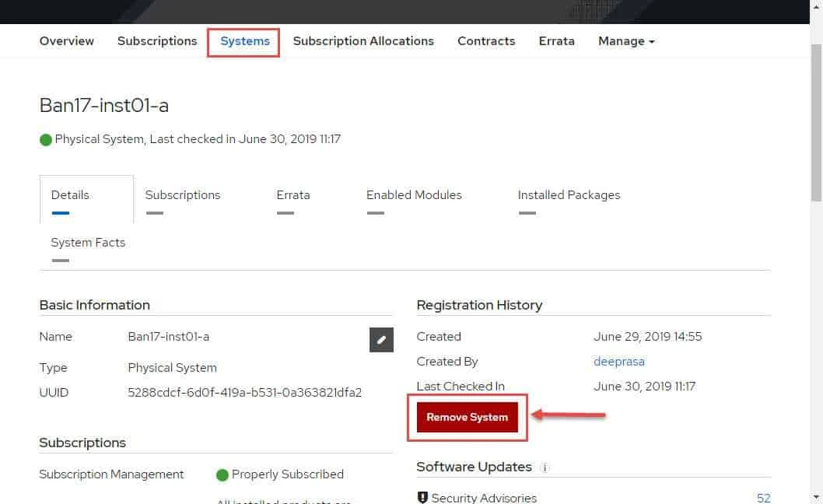Open the System Facts tab
This screenshot has width=823, height=504.
pyautogui.click(x=88, y=242)
